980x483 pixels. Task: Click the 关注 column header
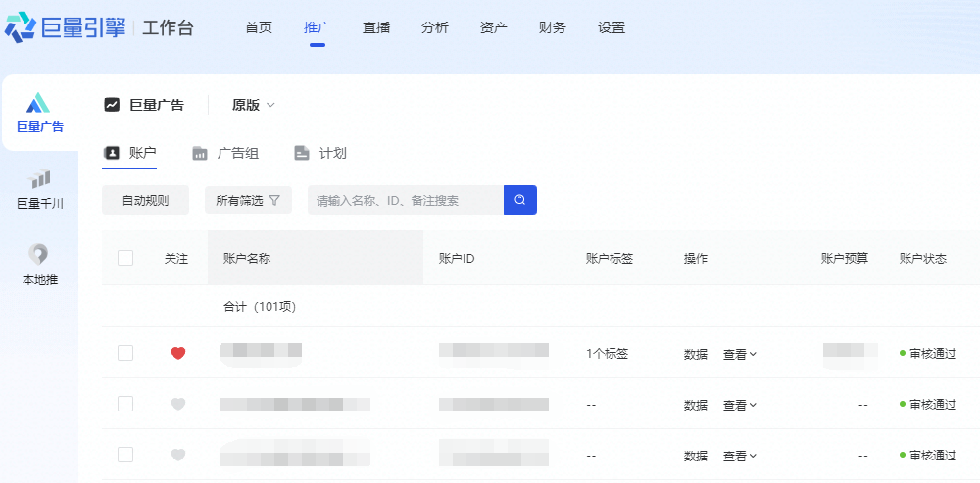(x=176, y=258)
